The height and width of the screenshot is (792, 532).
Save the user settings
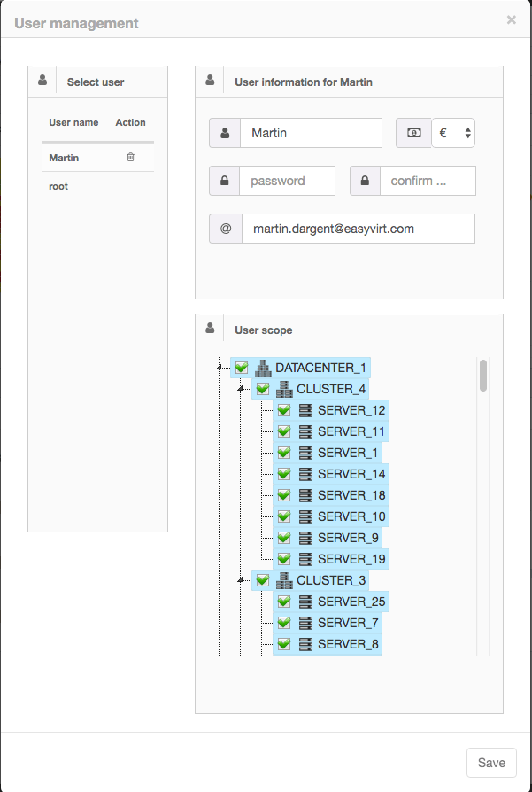pos(491,763)
